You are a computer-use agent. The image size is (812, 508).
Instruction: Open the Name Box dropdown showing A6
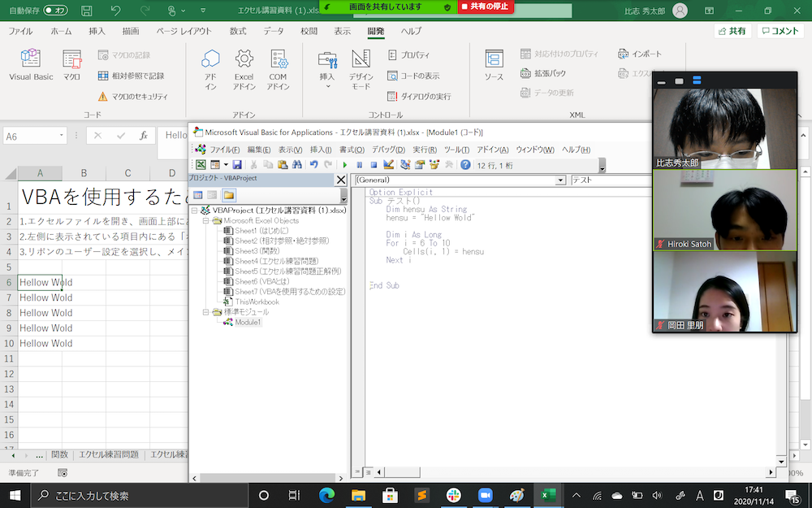pos(62,136)
